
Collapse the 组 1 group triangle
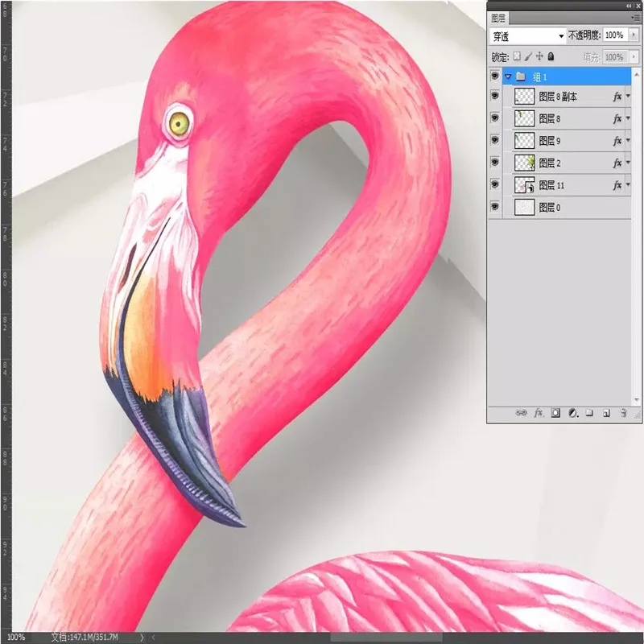pyautogui.click(x=508, y=76)
